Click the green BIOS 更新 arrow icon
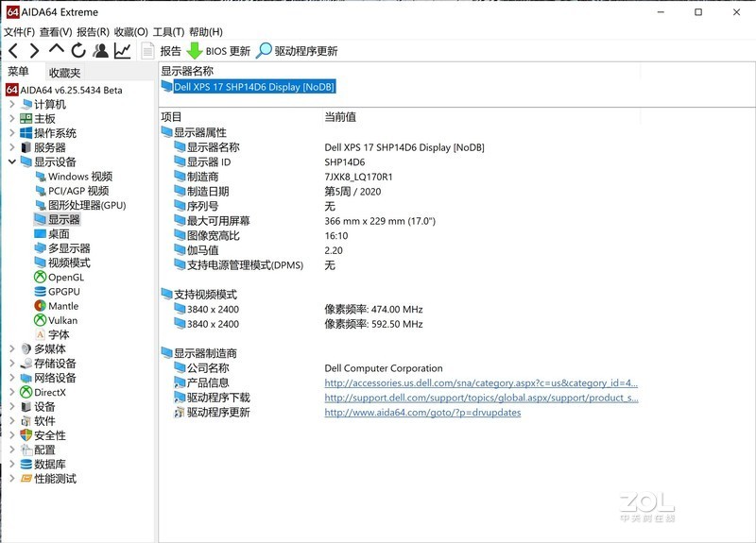This screenshot has height=543, width=756. click(x=195, y=51)
